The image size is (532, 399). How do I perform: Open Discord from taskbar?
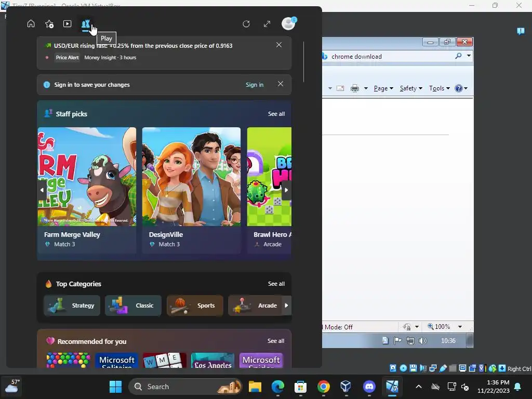(x=369, y=387)
